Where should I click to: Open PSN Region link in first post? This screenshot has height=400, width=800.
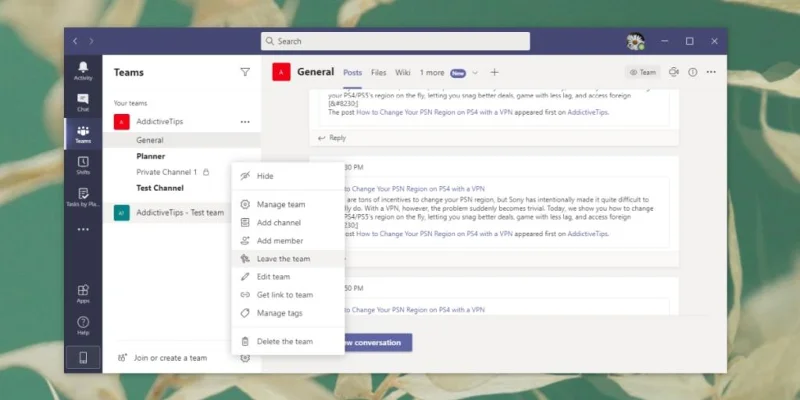click(434, 112)
